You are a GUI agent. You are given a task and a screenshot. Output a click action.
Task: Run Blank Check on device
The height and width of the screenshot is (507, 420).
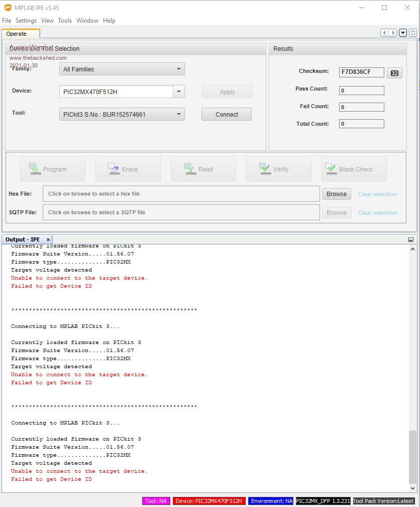[x=354, y=169]
